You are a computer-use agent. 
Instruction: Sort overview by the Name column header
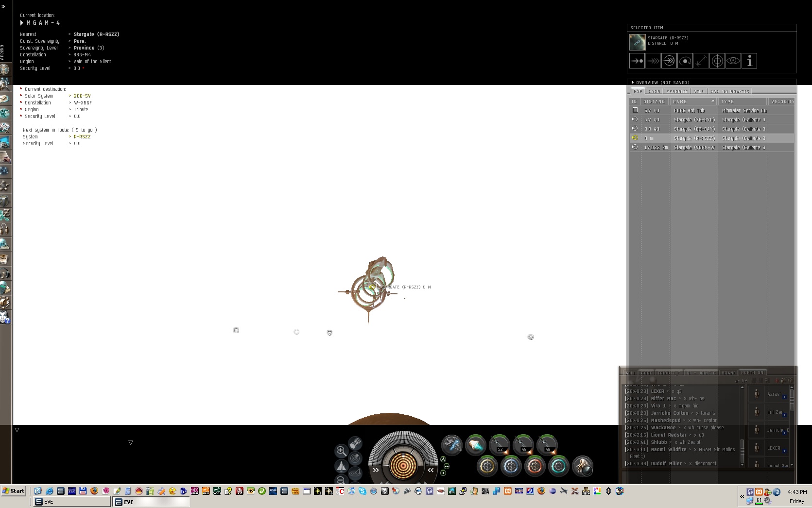694,102
